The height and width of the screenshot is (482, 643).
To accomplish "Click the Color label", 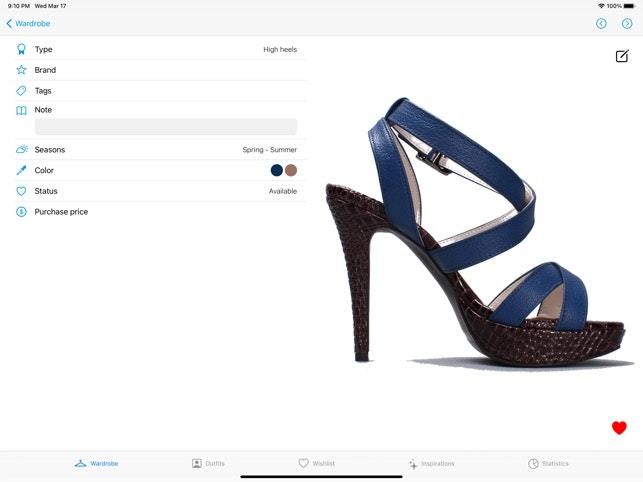I will click(x=44, y=170).
